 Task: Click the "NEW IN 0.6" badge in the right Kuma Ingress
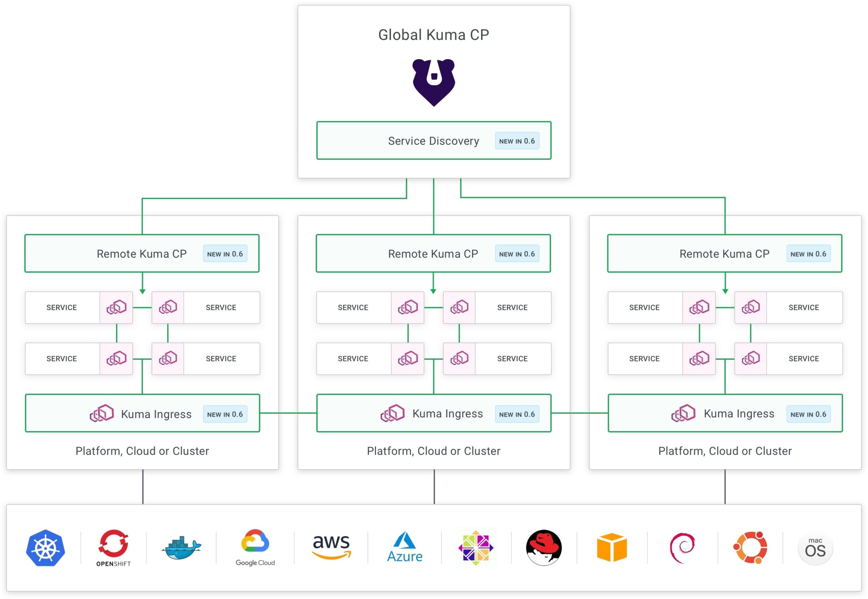[808, 414]
